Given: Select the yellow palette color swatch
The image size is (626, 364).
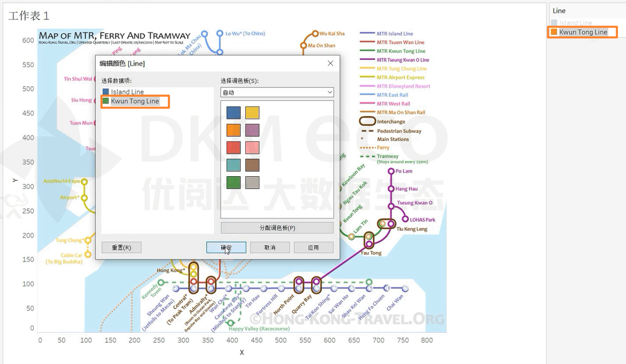Looking at the screenshot, I should coord(252,112).
